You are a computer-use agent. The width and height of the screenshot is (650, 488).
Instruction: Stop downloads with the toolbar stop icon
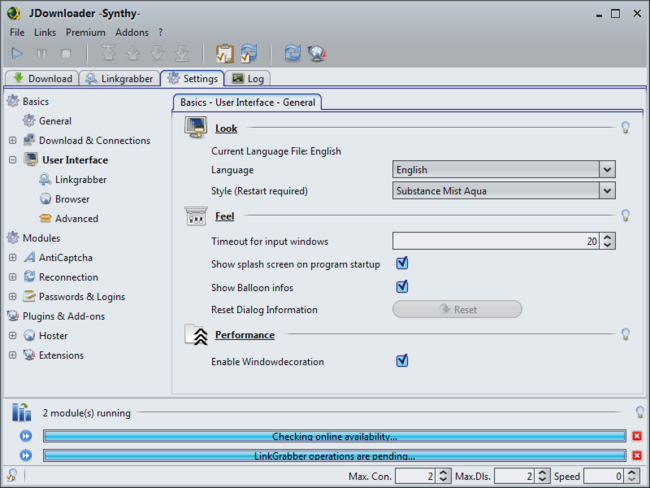coord(66,53)
